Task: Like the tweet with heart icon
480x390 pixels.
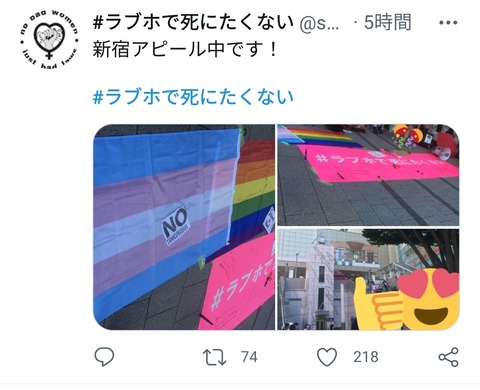Action: tap(327, 357)
